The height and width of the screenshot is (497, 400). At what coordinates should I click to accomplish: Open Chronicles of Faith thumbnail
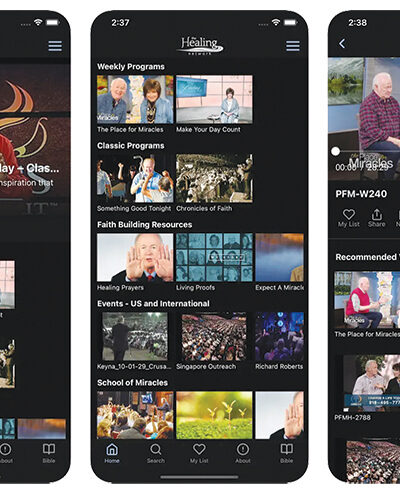click(x=214, y=178)
